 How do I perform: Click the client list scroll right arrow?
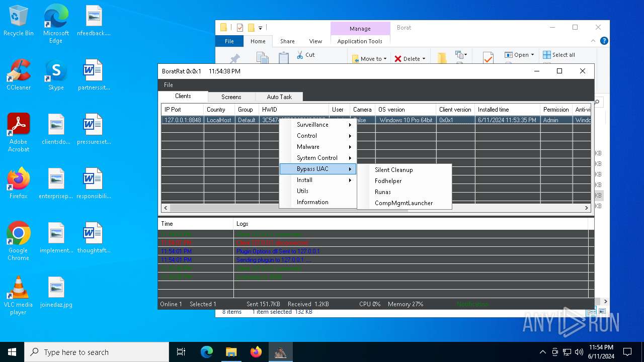[x=587, y=208]
